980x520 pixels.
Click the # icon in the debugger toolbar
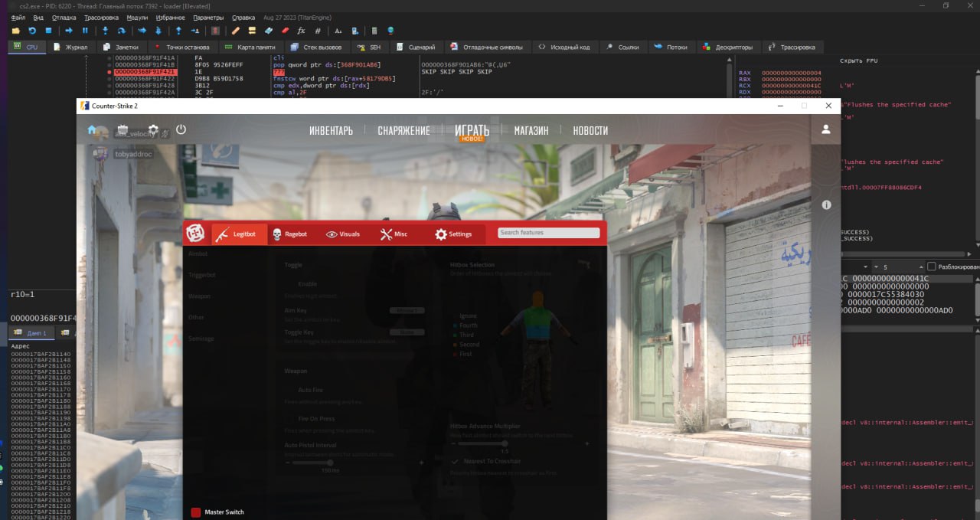[317, 31]
